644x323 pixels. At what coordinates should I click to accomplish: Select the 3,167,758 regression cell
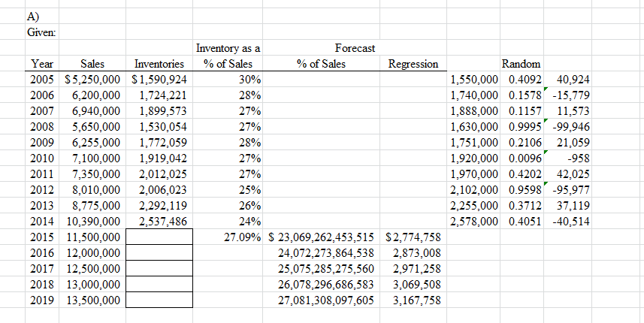pyautogui.click(x=416, y=300)
